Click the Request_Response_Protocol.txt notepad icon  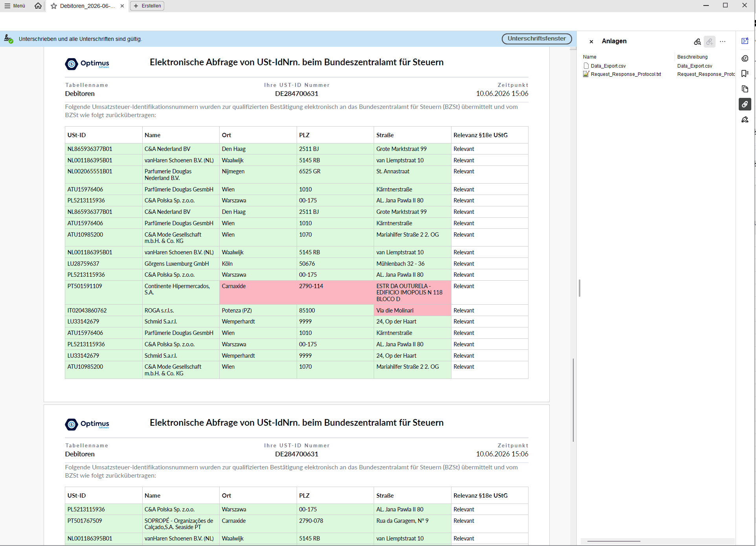(x=586, y=74)
